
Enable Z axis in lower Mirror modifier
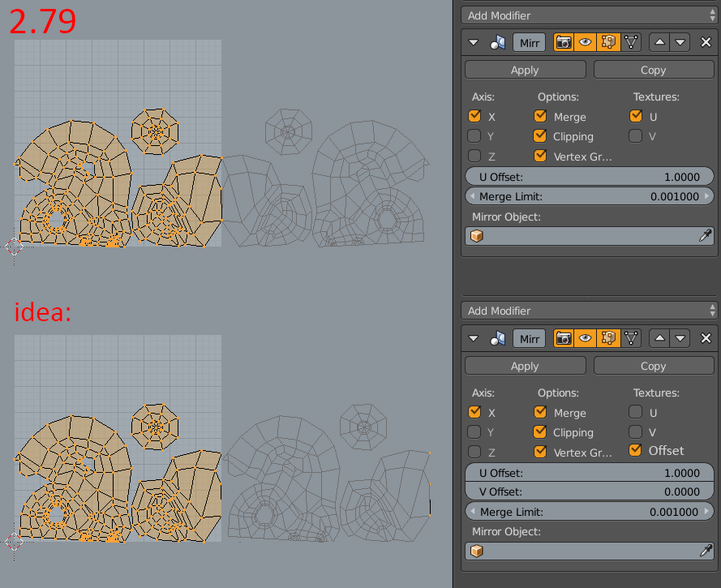(474, 452)
